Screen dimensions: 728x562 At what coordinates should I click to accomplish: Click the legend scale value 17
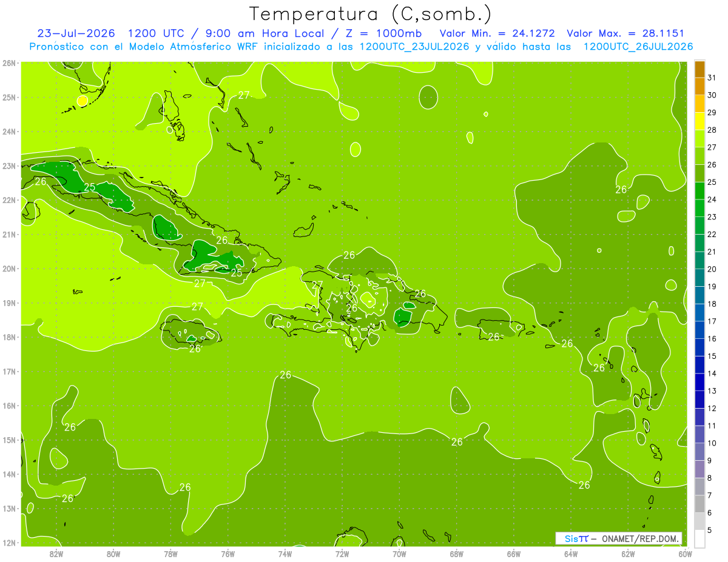tap(712, 321)
